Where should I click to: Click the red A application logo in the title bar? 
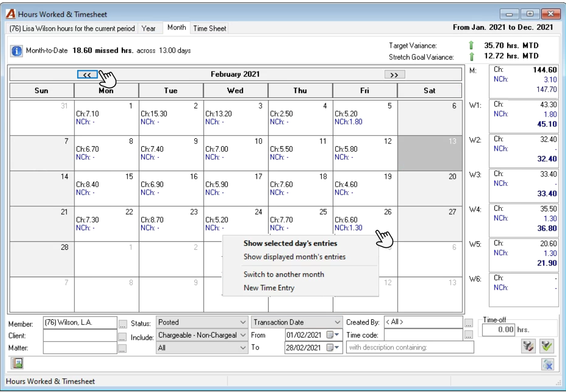[10, 14]
